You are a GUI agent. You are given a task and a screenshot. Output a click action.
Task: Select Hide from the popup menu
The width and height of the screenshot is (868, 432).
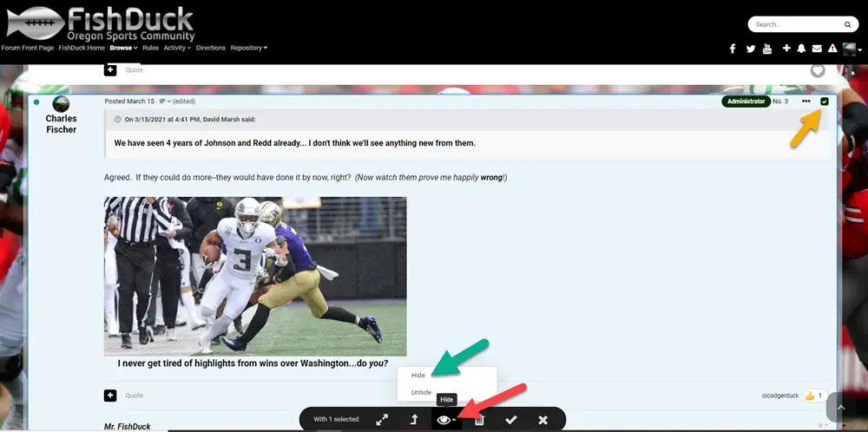click(418, 376)
